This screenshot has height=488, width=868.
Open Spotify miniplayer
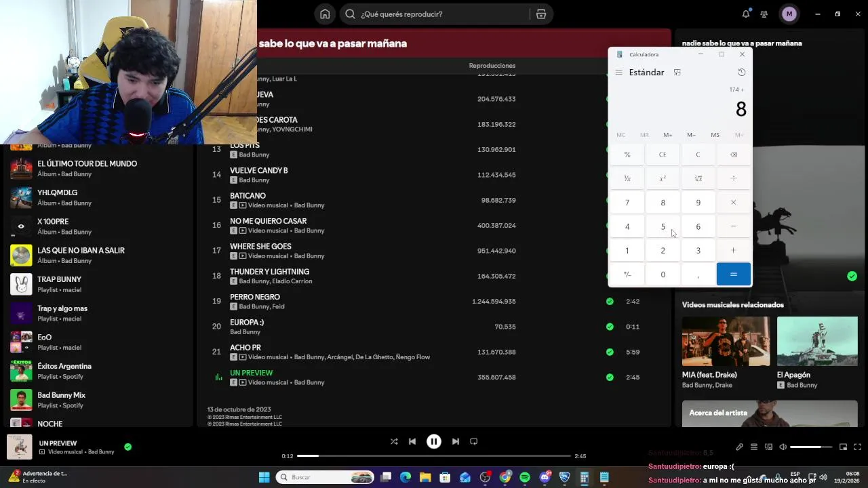(843, 447)
